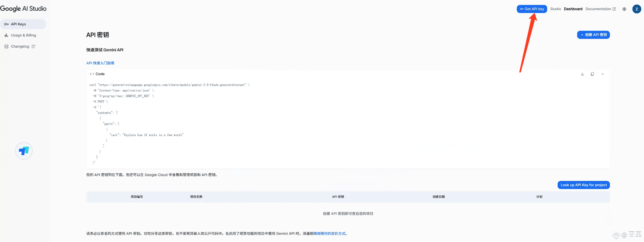Click the 快速测试 Gemini API heading
The image size is (644, 242).
(105, 50)
